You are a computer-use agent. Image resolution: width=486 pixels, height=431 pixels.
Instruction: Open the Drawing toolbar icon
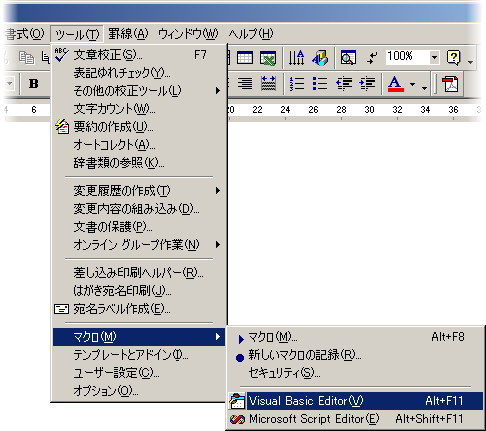pos(320,58)
